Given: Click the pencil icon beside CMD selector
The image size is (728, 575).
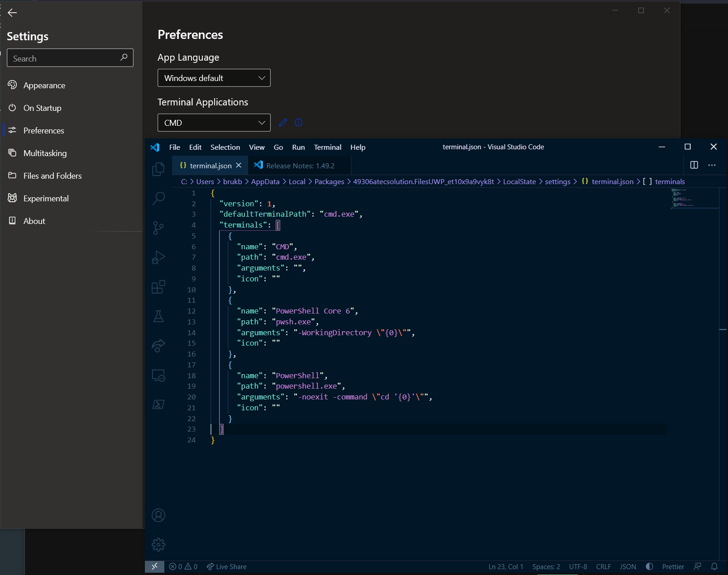Looking at the screenshot, I should tap(283, 122).
